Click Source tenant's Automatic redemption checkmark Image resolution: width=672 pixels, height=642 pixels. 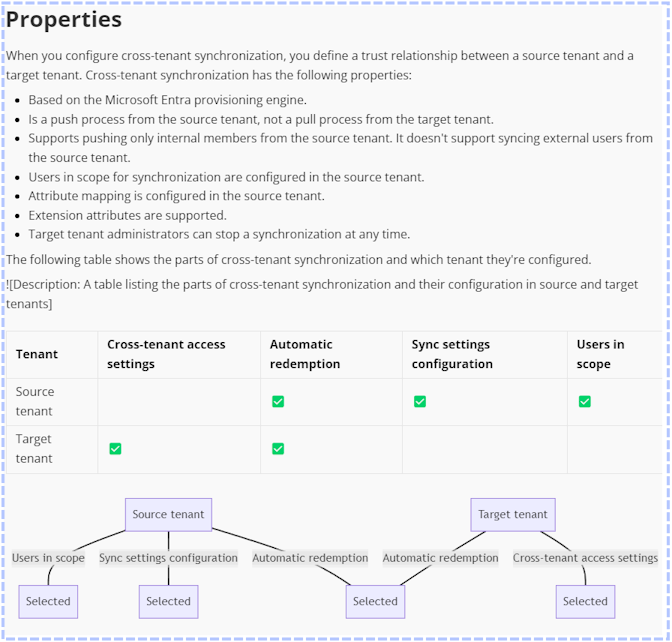tap(278, 401)
